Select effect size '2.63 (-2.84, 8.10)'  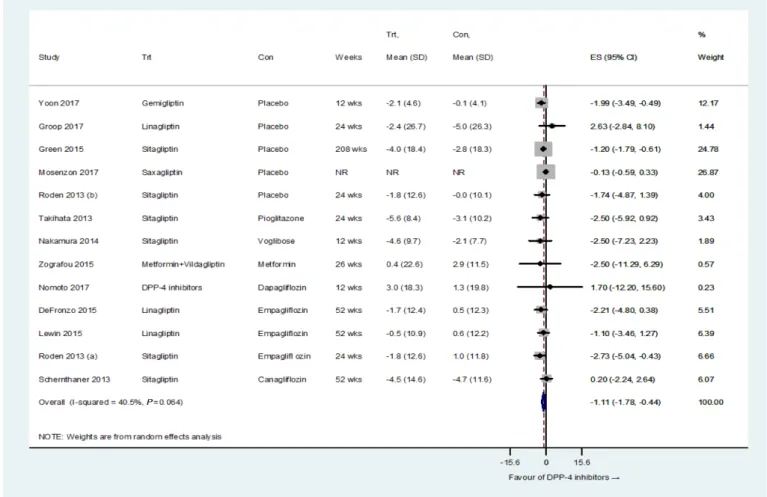623,126
